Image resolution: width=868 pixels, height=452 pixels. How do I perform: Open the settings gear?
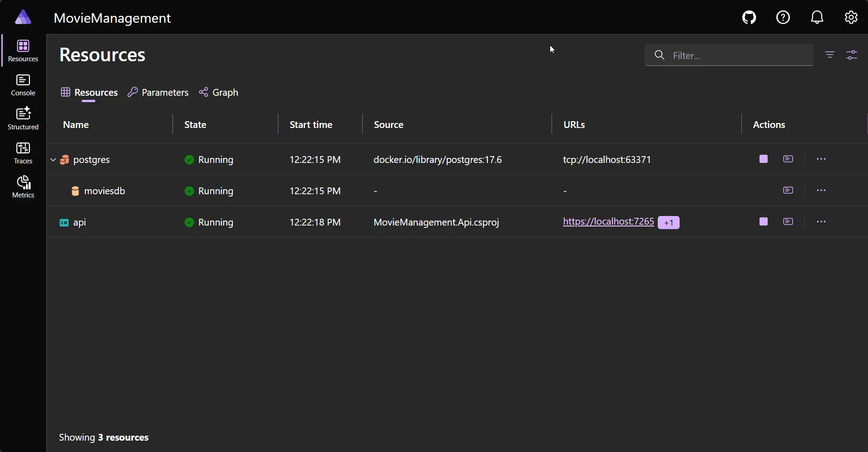point(851,18)
